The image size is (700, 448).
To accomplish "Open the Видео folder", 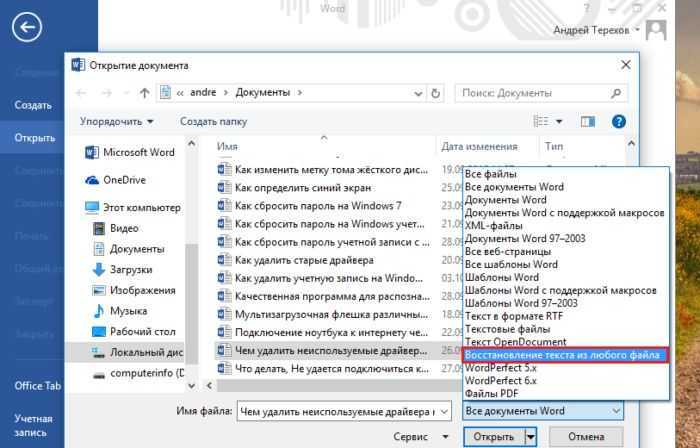I will 116,228.
